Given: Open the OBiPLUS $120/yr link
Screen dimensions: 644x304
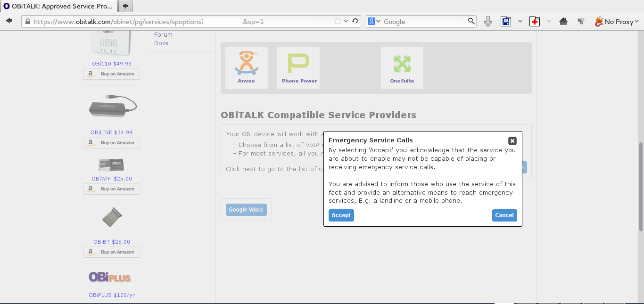Looking at the screenshot, I should [112, 295].
